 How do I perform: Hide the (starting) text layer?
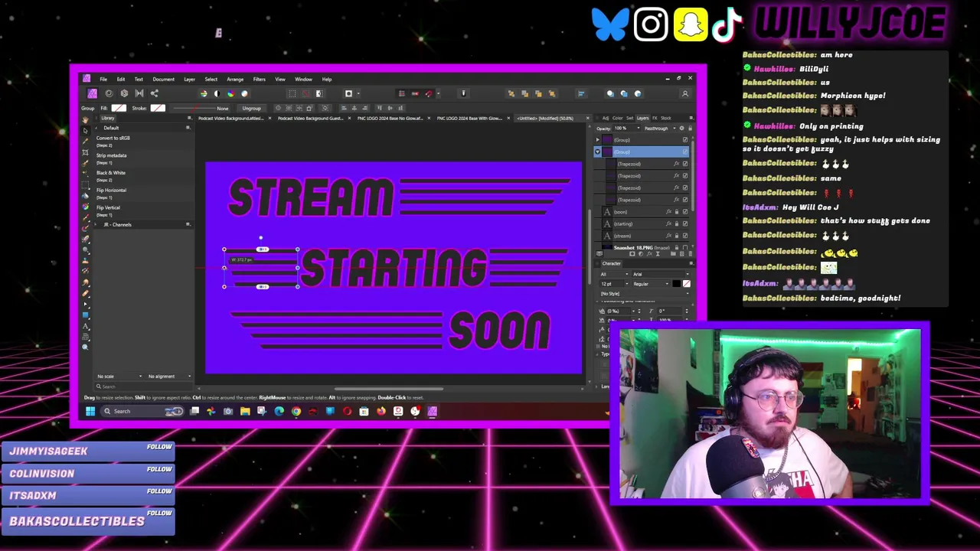[685, 223]
